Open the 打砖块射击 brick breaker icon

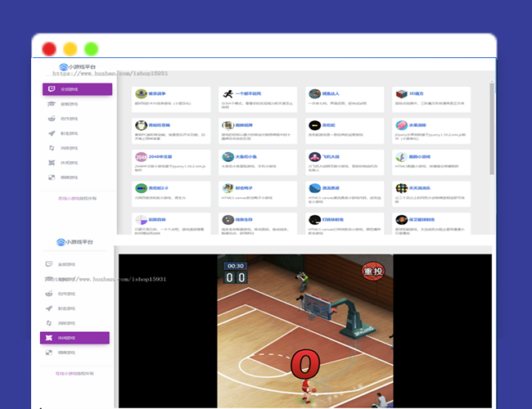click(x=314, y=220)
